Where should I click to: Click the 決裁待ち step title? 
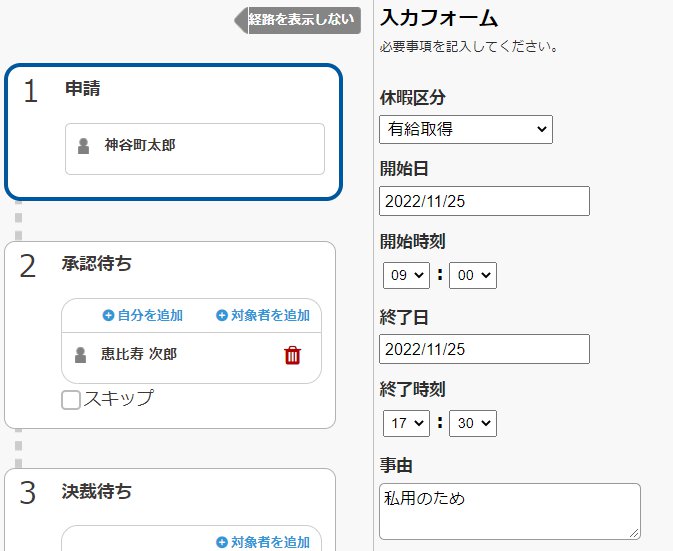pyautogui.click(x=97, y=491)
